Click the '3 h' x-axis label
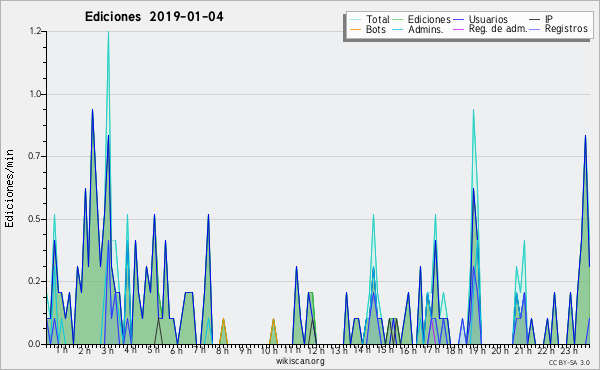The width and height of the screenshot is (600, 370). [108, 351]
